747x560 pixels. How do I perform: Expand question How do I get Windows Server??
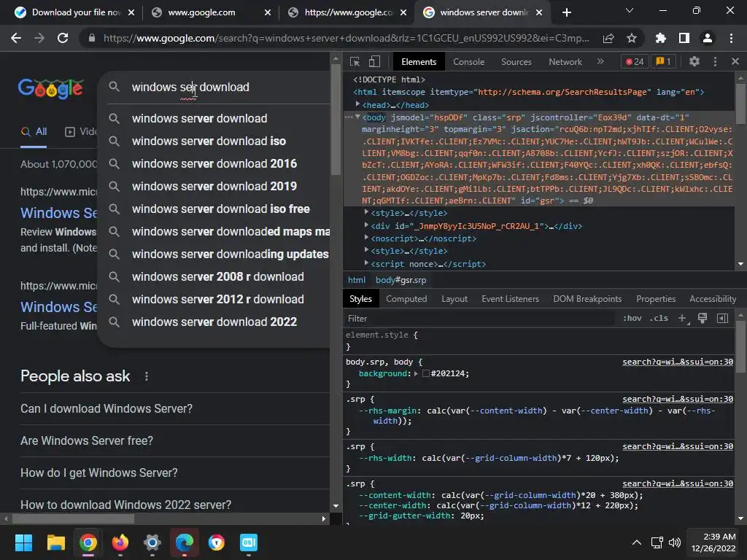(x=174, y=472)
